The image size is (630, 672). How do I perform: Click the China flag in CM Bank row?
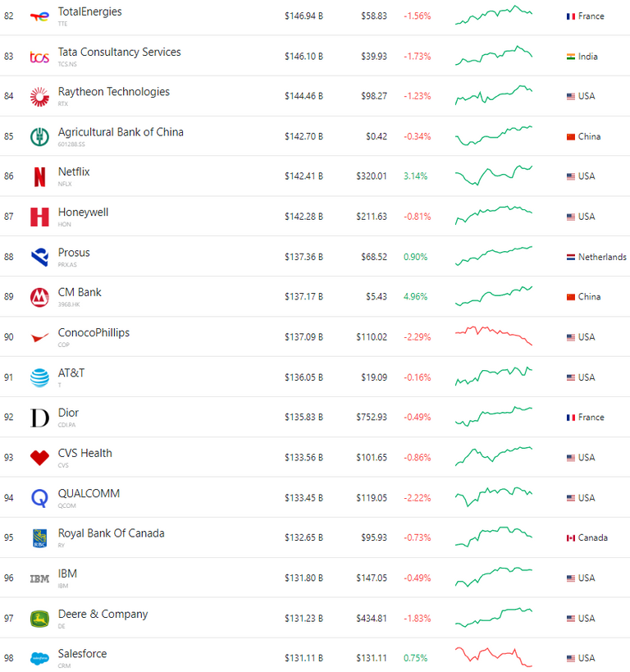click(x=570, y=297)
